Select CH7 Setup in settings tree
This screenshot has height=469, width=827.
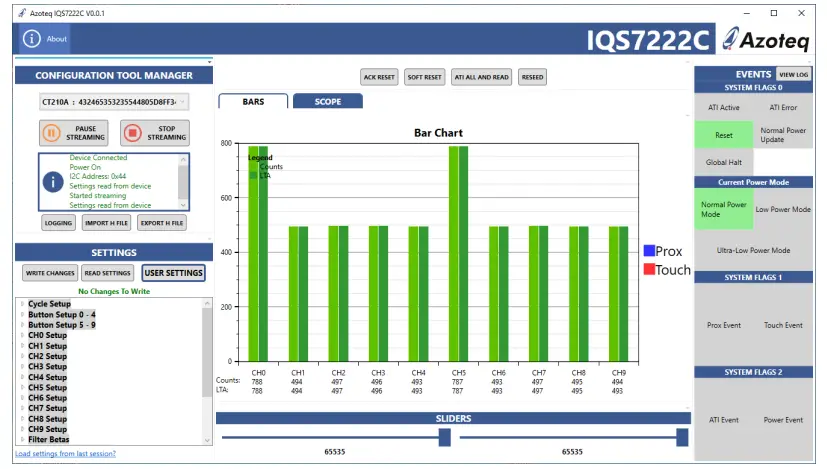point(47,408)
